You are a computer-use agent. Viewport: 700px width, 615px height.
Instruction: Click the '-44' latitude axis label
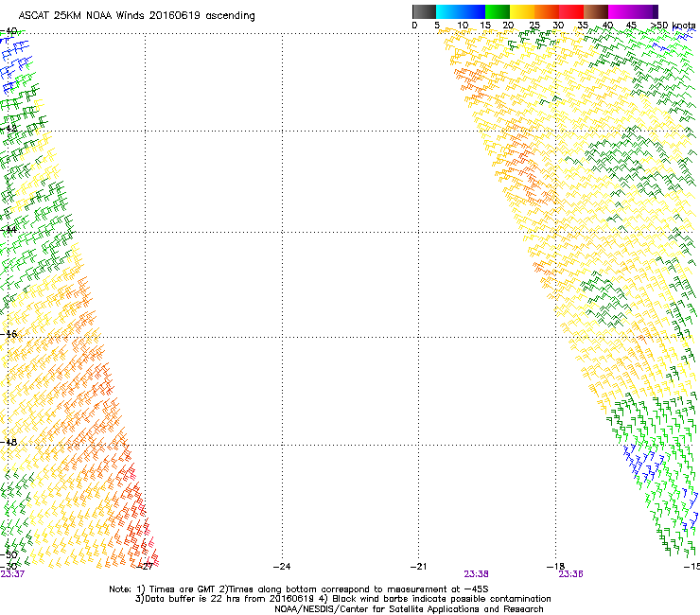[9, 230]
